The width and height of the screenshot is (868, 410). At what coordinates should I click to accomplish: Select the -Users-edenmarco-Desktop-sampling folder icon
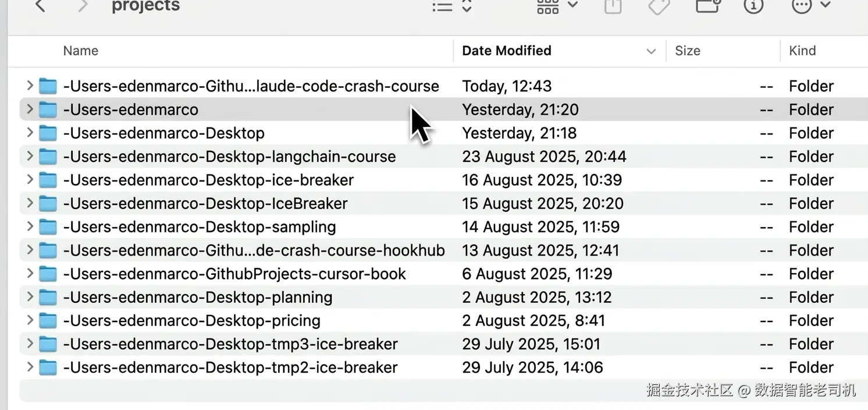[48, 227]
